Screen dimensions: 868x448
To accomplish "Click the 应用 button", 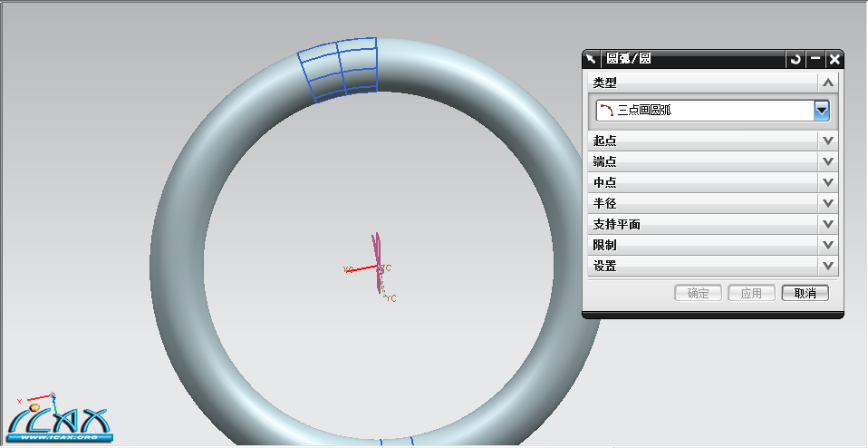I will tap(752, 293).
